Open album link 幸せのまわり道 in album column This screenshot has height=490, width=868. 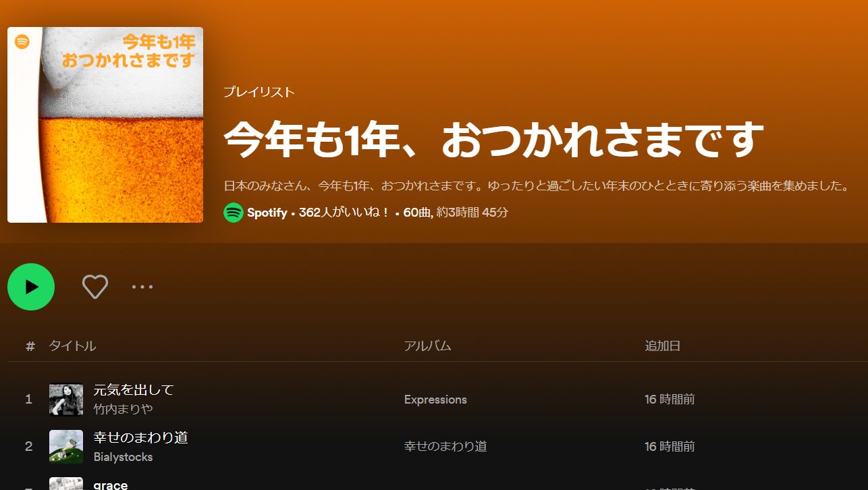click(x=445, y=447)
